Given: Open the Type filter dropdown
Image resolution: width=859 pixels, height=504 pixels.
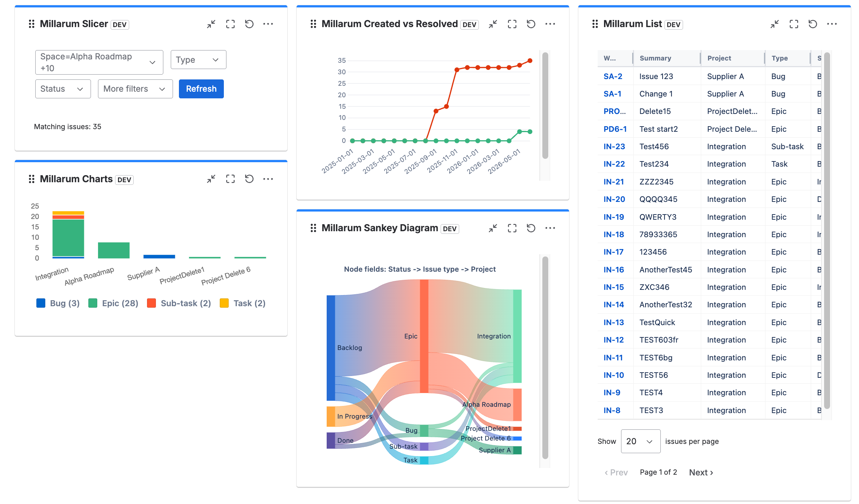Looking at the screenshot, I should pyautogui.click(x=198, y=60).
